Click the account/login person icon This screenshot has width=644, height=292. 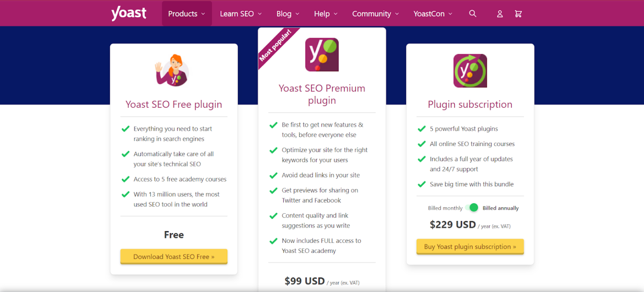coord(499,13)
